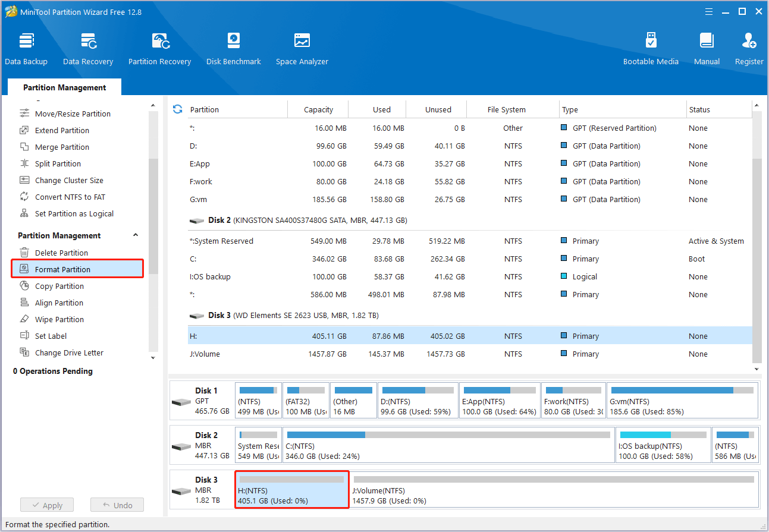The height and width of the screenshot is (532, 769).
Task: Sort by Capacity column header
Action: point(318,109)
